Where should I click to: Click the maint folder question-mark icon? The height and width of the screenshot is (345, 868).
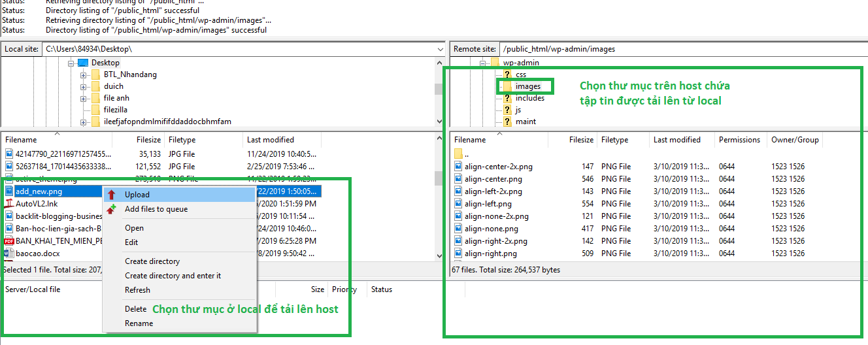[x=507, y=122]
